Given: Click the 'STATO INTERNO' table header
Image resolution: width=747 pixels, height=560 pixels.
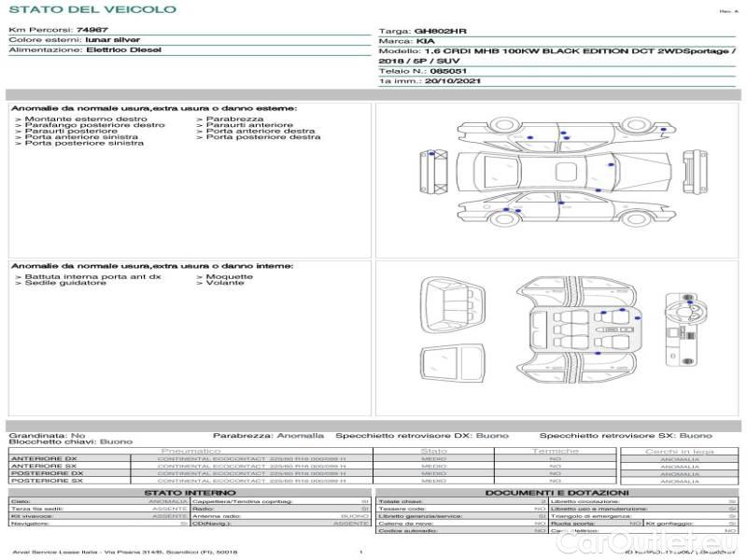Looking at the screenshot, I should tap(190, 493).
